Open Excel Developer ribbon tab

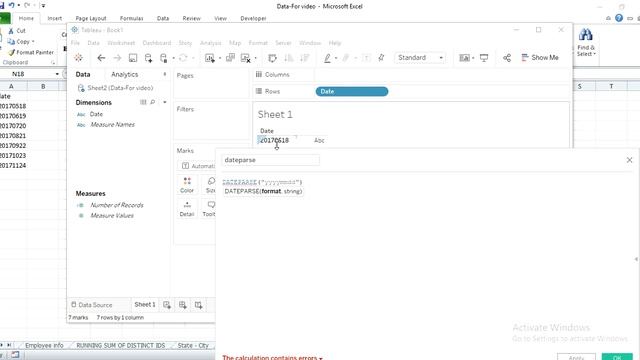pos(253,18)
